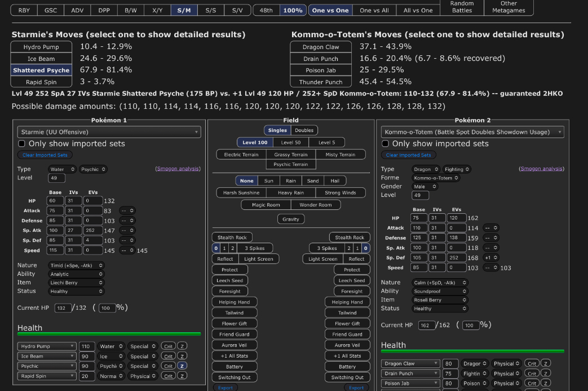Edit Kommo-o-Totem's HP EVs field
Viewport: 588px width, 391px height.
click(457, 218)
